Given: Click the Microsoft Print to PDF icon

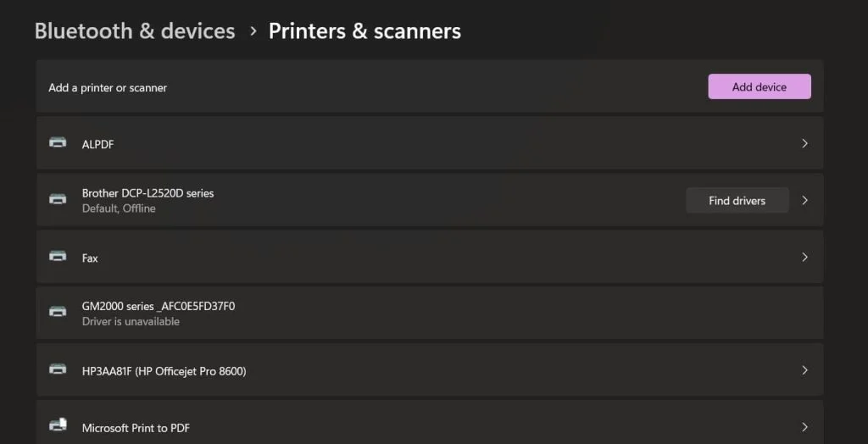Looking at the screenshot, I should click(58, 426).
